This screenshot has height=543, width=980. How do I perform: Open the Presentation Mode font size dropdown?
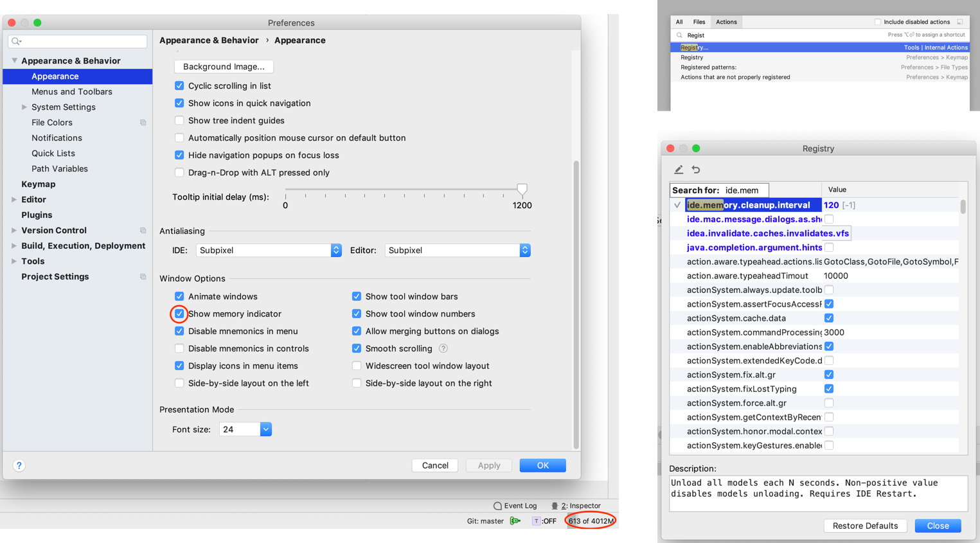[x=265, y=429]
